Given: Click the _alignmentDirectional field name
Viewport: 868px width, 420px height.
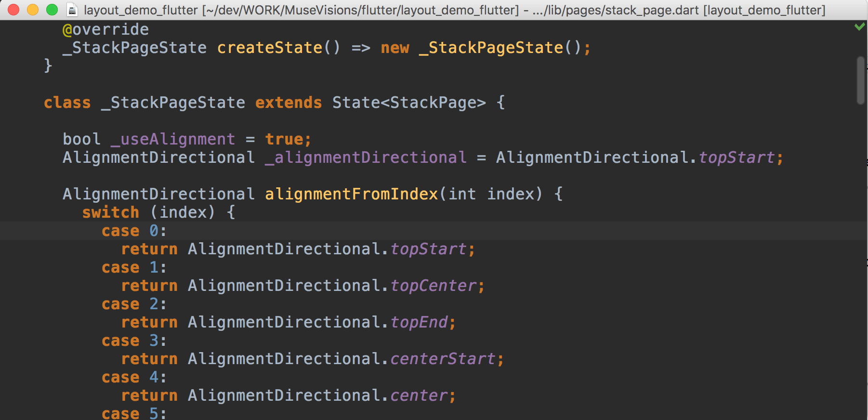Looking at the screenshot, I should click(366, 157).
